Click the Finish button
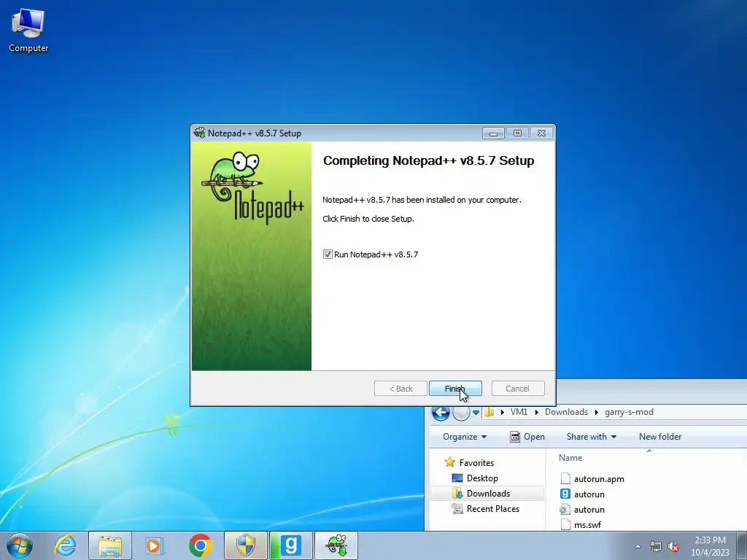Viewport: 747px width, 560px height. coord(455,389)
